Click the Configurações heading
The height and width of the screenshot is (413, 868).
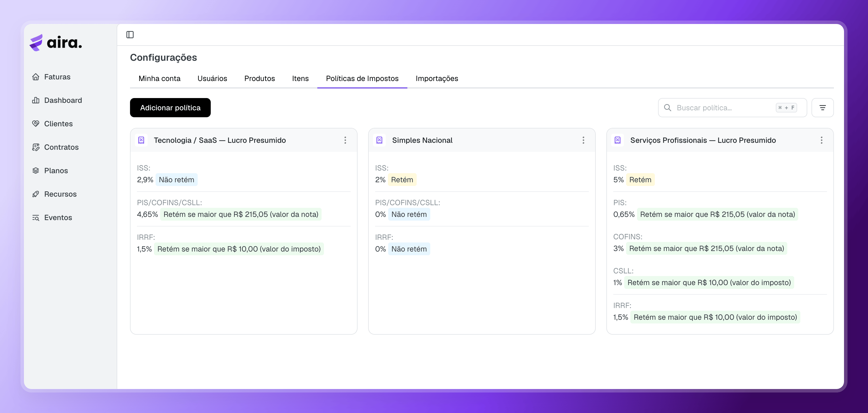pyautogui.click(x=163, y=58)
